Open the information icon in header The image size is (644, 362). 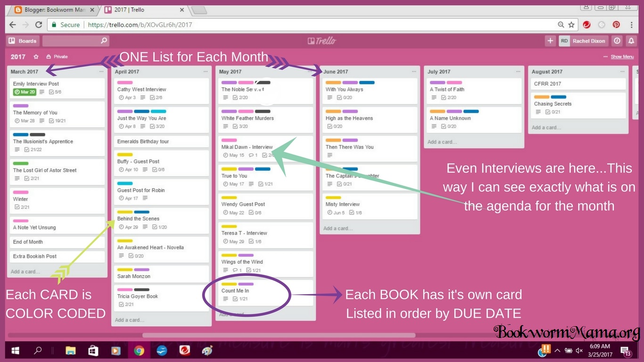click(617, 41)
